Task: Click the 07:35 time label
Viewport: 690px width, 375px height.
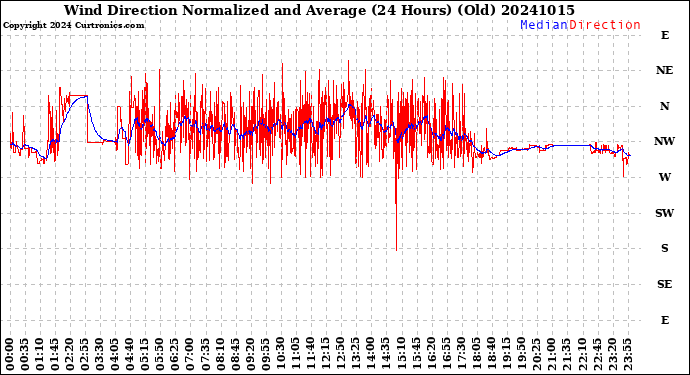Action: (205, 354)
